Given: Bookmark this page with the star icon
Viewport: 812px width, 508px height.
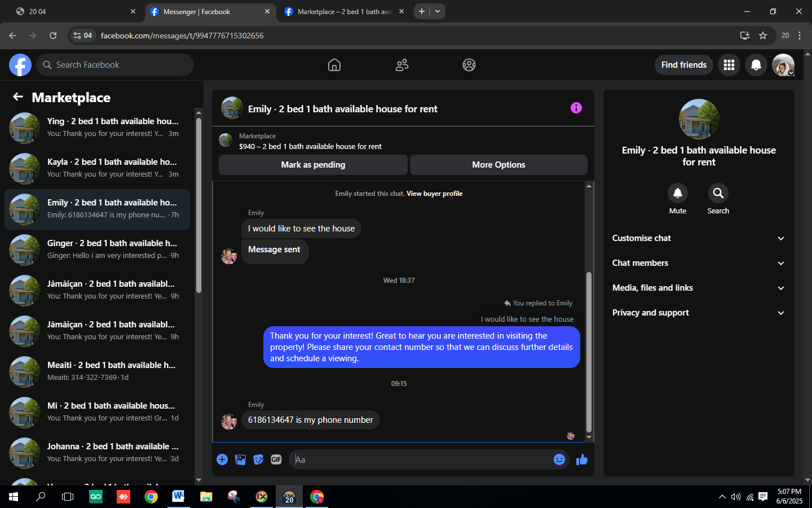Looking at the screenshot, I should (x=763, y=36).
